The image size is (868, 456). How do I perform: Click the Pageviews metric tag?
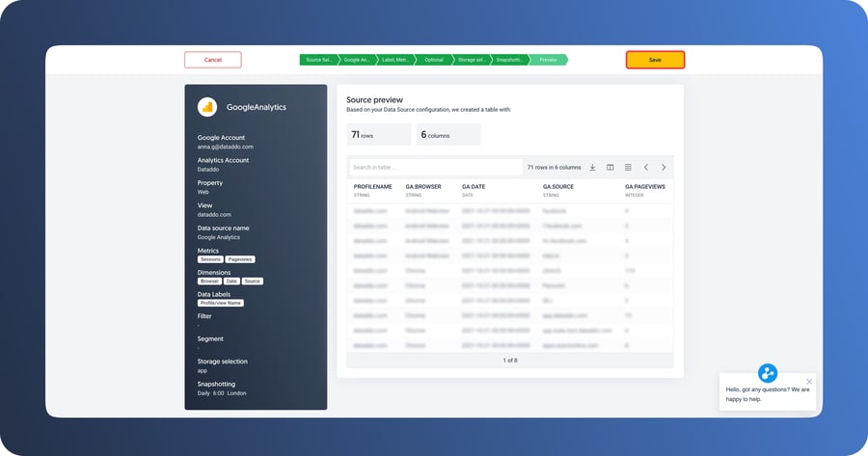240,259
